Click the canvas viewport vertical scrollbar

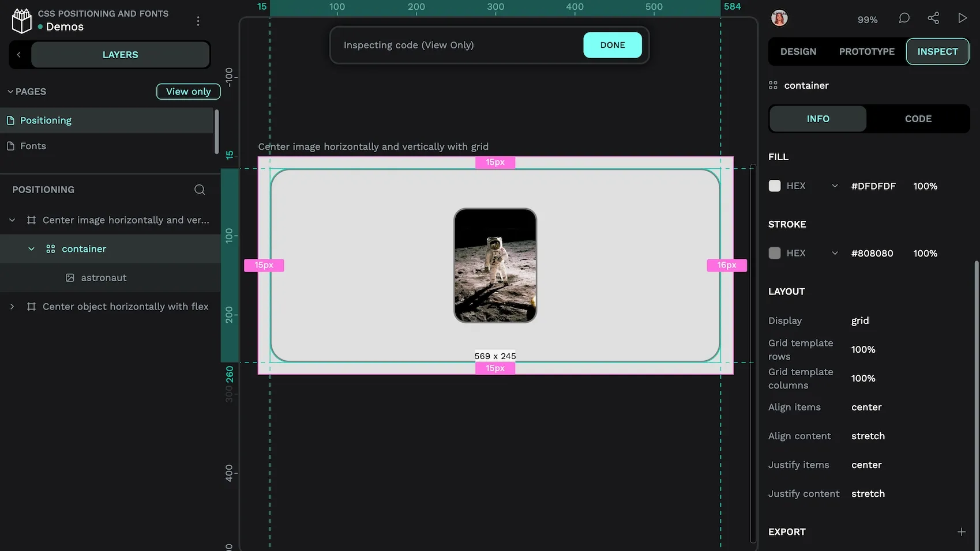(x=753, y=353)
